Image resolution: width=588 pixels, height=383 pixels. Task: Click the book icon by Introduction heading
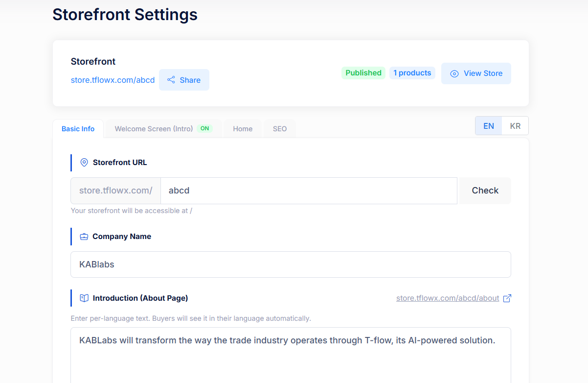click(x=84, y=298)
